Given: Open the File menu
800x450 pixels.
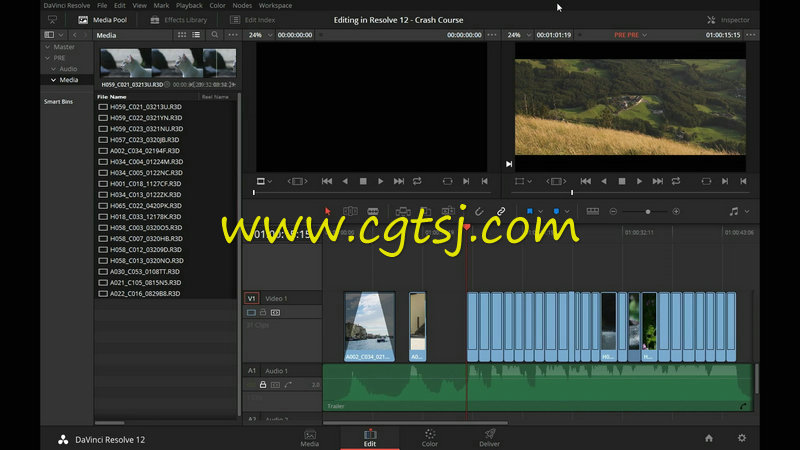Looking at the screenshot, I should coord(102,5).
